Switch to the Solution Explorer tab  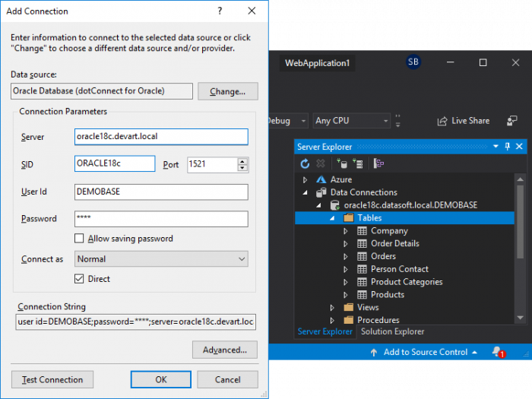tap(393, 331)
